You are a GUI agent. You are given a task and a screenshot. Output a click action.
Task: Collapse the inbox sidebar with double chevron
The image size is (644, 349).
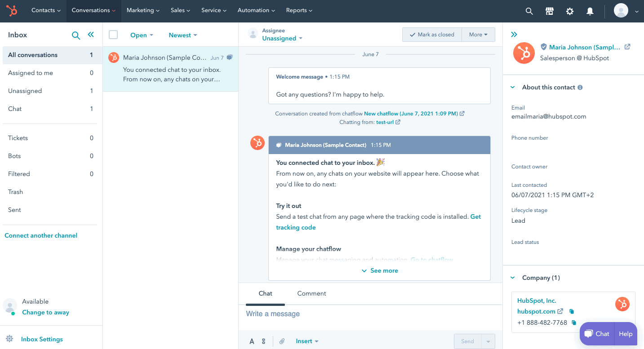click(91, 35)
